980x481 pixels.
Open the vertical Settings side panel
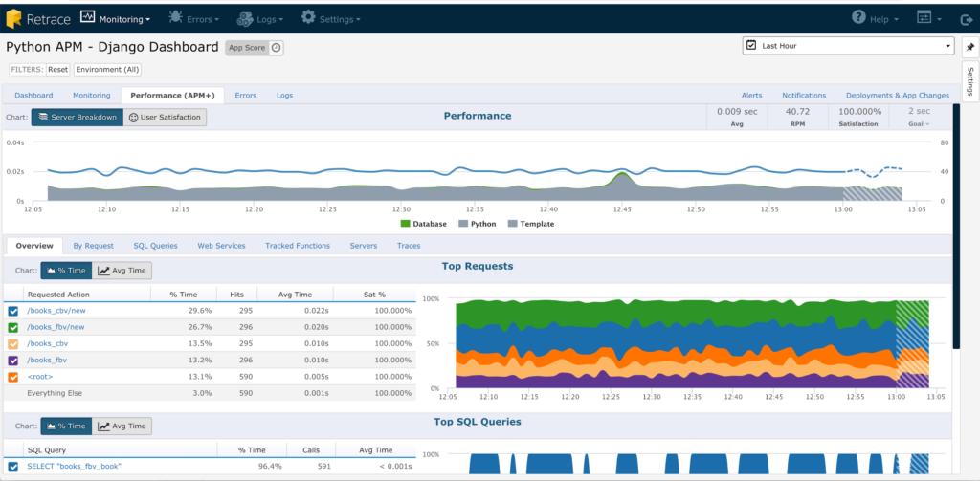click(x=970, y=81)
